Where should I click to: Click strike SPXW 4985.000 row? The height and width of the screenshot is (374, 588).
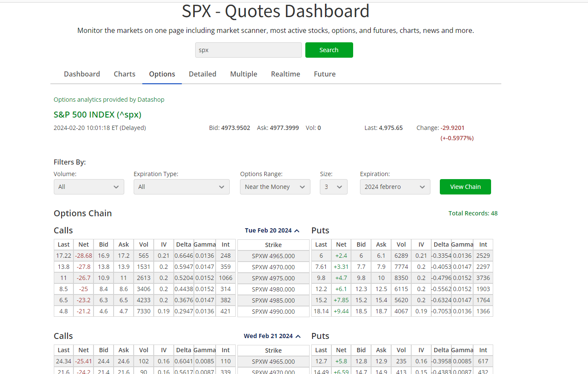click(x=273, y=300)
